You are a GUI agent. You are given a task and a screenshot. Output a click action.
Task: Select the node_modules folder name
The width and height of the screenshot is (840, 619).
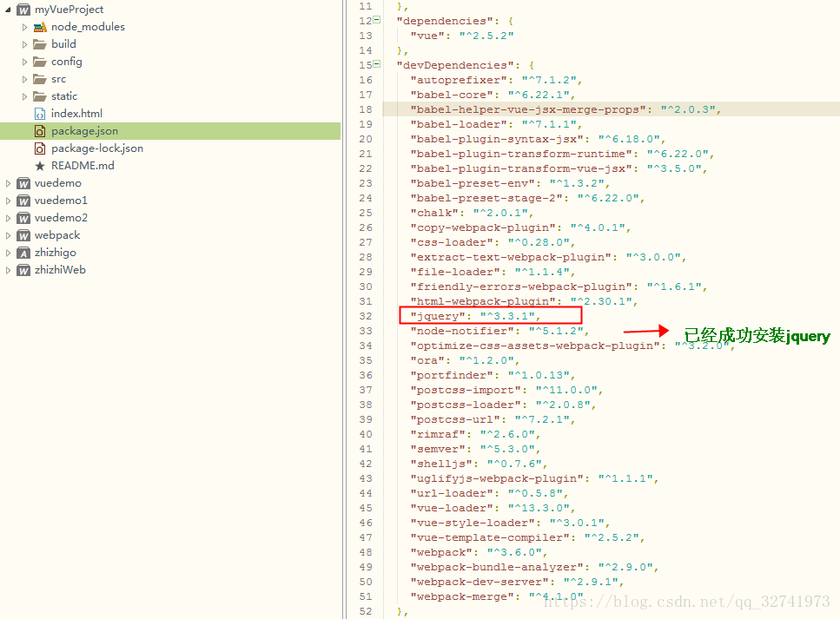tap(88, 27)
